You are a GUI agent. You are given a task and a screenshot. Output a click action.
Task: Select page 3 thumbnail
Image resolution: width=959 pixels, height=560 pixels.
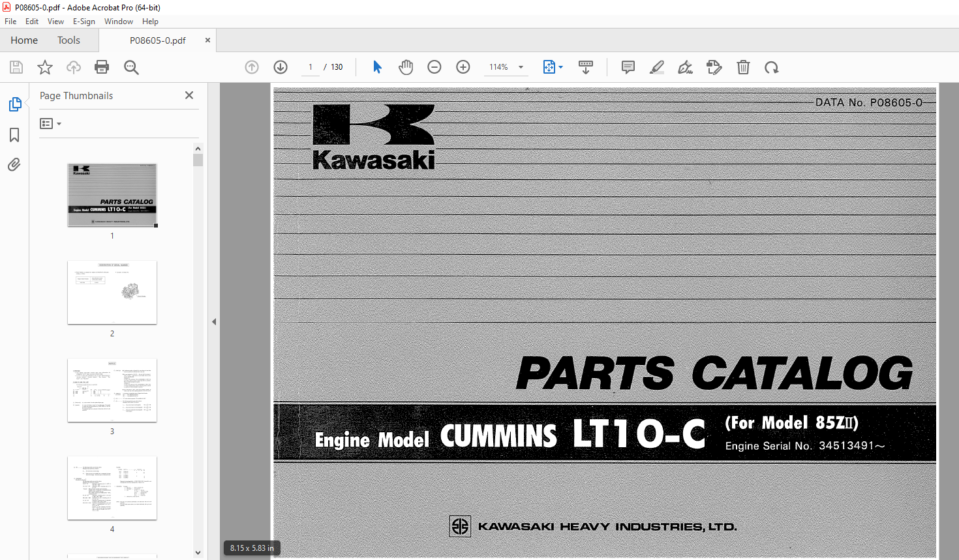[x=112, y=391]
